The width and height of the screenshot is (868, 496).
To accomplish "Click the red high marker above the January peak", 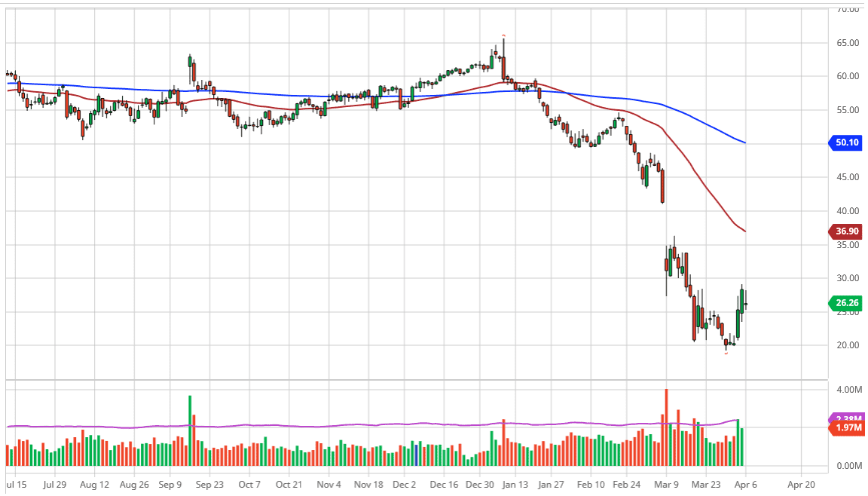I will tap(503, 35).
